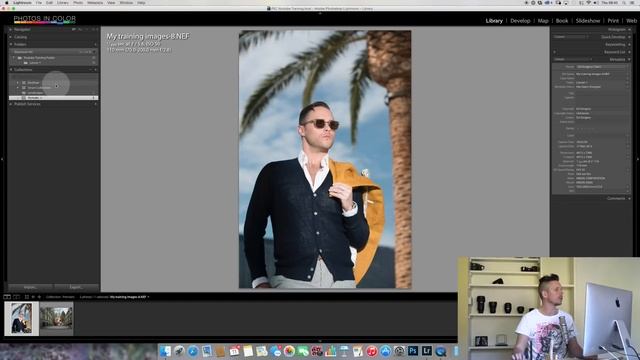Collapse the Collections panel
This screenshot has width=640, height=360.
pyautogui.click(x=23, y=70)
